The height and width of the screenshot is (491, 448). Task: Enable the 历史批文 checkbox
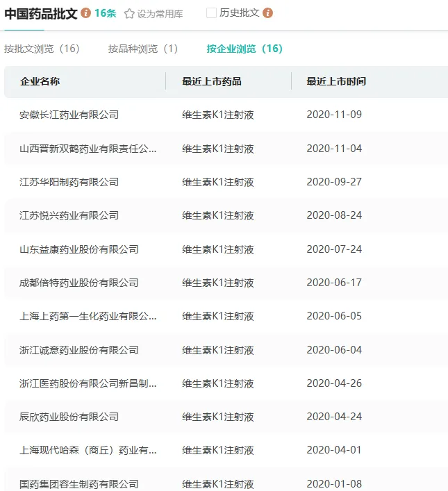(x=212, y=13)
